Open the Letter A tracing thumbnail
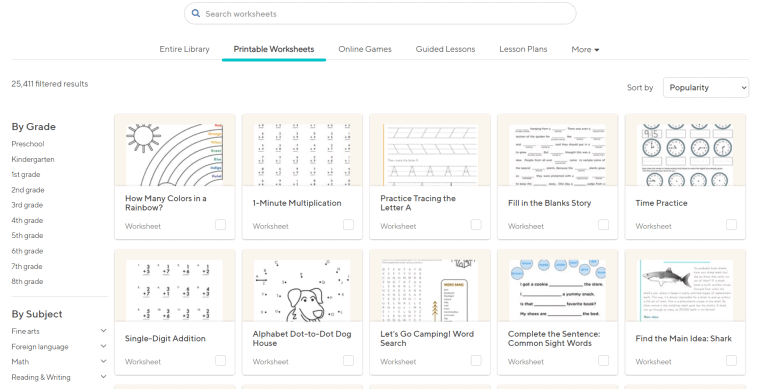This screenshot has height=389, width=768. pyautogui.click(x=430, y=155)
